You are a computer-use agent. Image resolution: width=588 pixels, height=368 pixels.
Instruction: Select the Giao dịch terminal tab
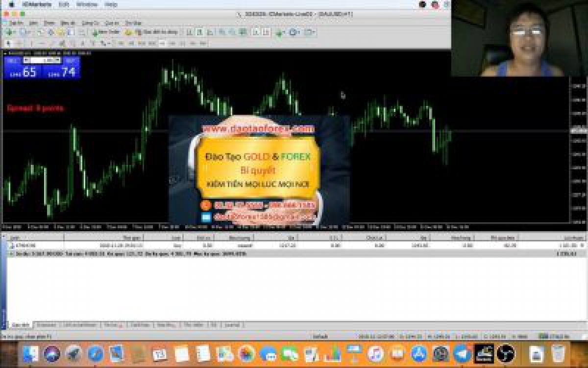click(x=21, y=325)
